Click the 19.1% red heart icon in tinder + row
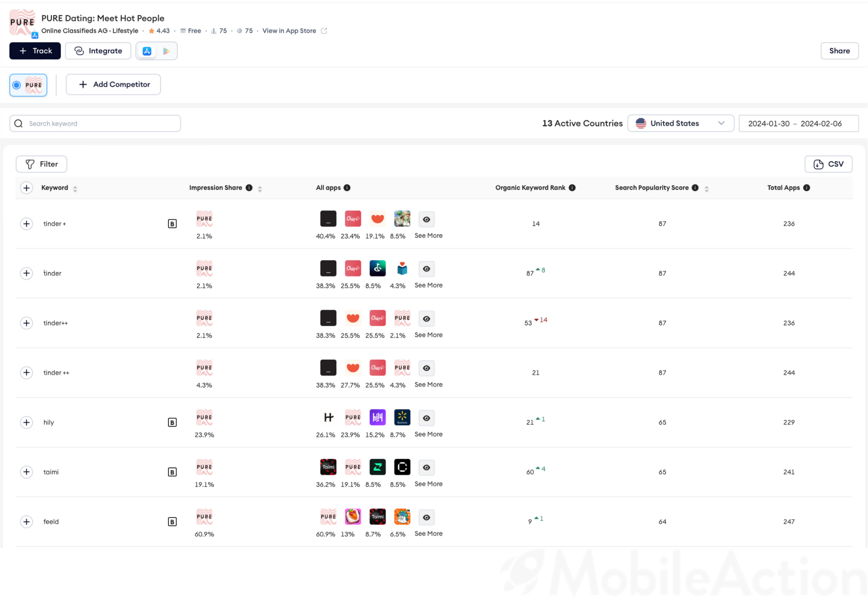 [378, 219]
